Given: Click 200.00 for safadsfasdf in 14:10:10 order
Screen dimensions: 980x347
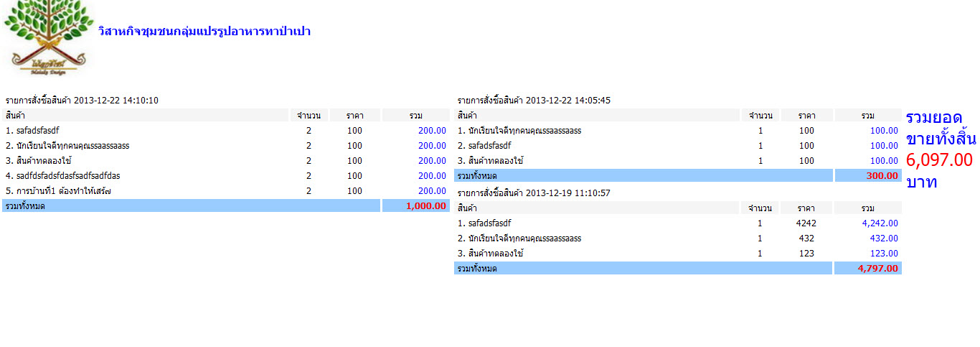Looking at the screenshot, I should coord(432,131).
